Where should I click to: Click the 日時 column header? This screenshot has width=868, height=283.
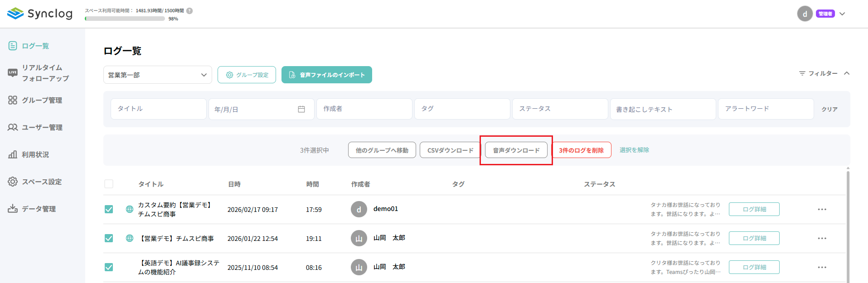234,184
